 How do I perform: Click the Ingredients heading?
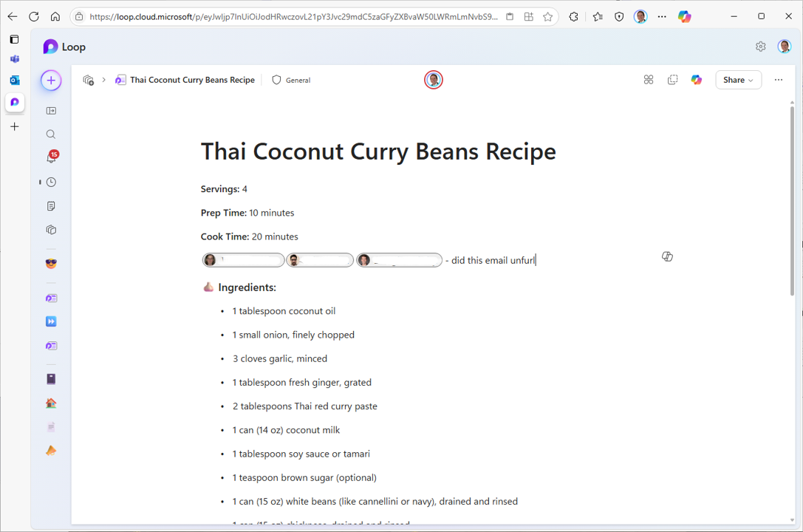pyautogui.click(x=247, y=287)
